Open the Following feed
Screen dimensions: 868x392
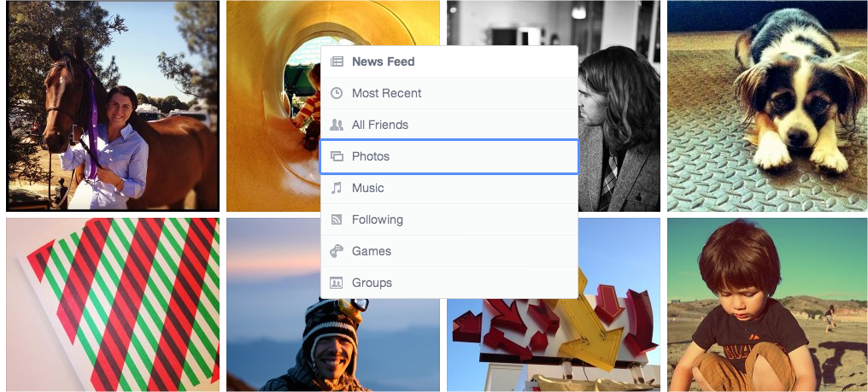tap(449, 219)
